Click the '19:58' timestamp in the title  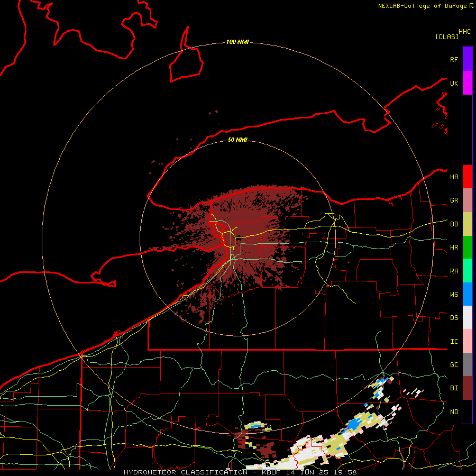pyautogui.click(x=346, y=472)
